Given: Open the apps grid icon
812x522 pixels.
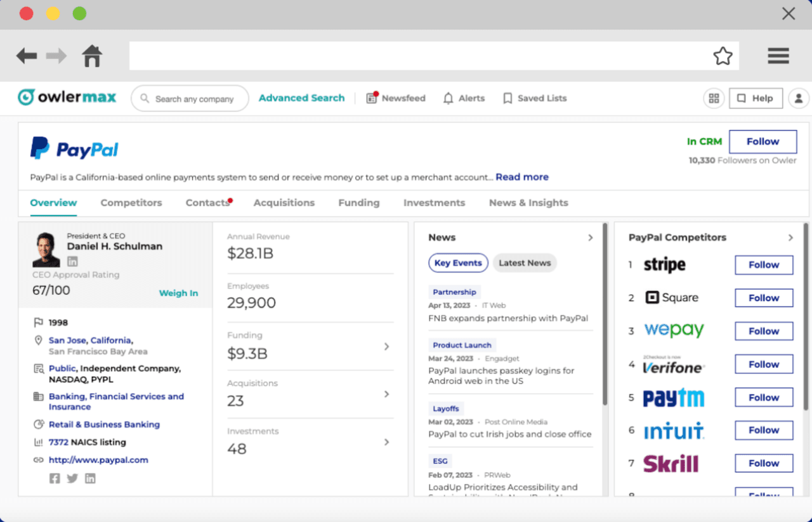Looking at the screenshot, I should click(x=714, y=98).
